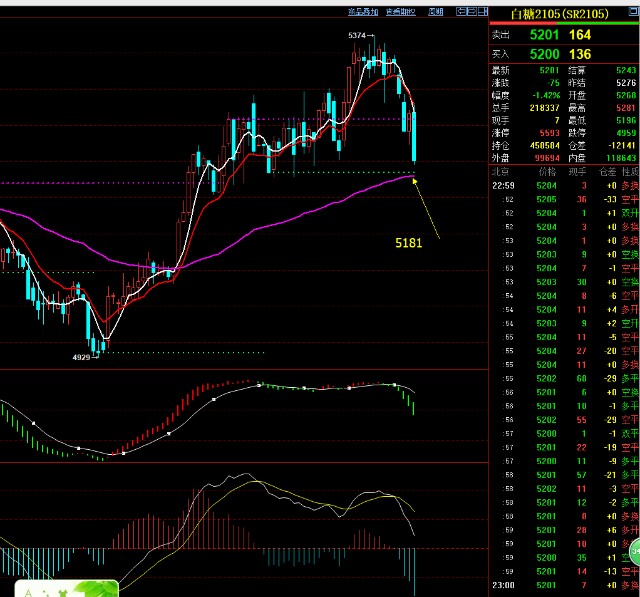Click the 北京 time column header
Viewport: 640px width, 597px height.
[501, 172]
